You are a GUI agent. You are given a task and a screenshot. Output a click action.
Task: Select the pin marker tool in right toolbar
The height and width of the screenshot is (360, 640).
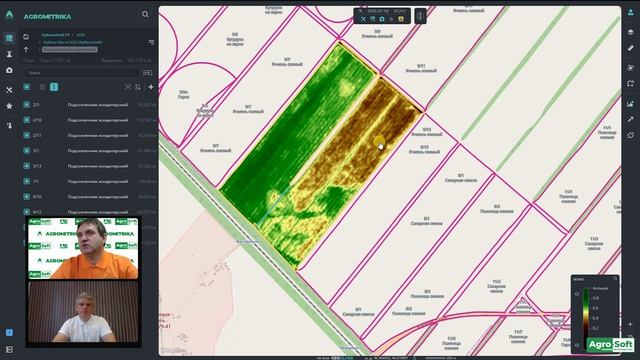click(x=631, y=119)
